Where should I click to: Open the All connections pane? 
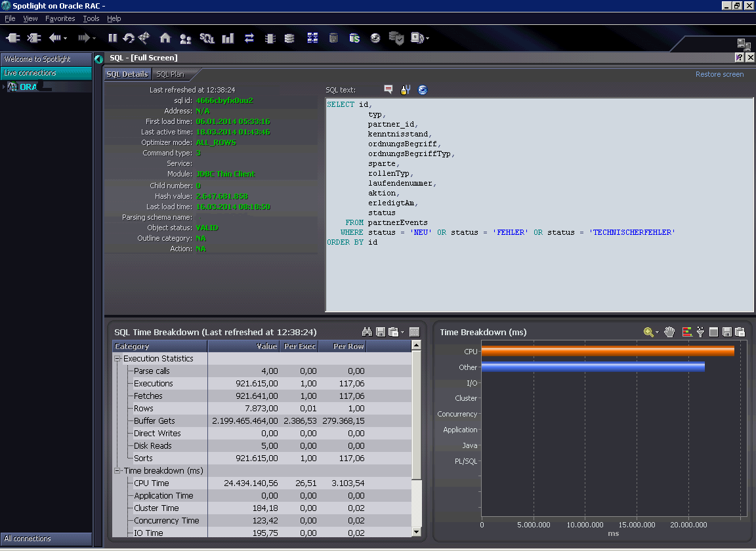click(47, 539)
